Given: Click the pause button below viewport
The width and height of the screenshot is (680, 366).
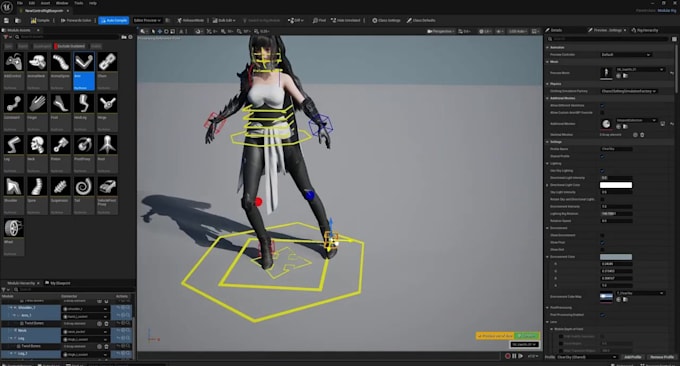Looking at the screenshot, I should pos(514,356).
